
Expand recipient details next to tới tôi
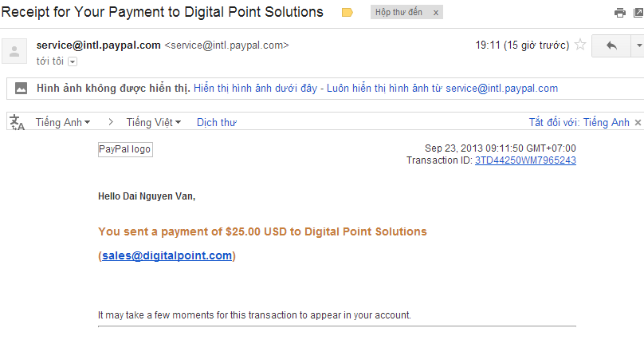[x=73, y=61]
